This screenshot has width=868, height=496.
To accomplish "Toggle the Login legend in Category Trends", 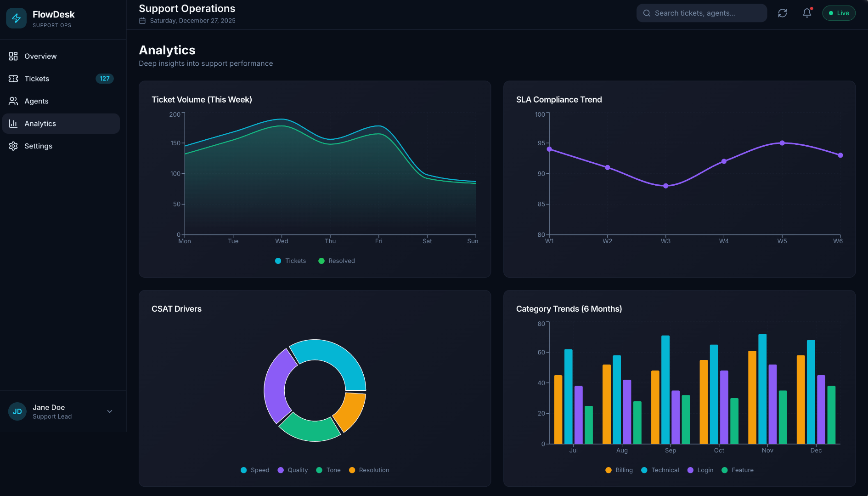I will (700, 470).
